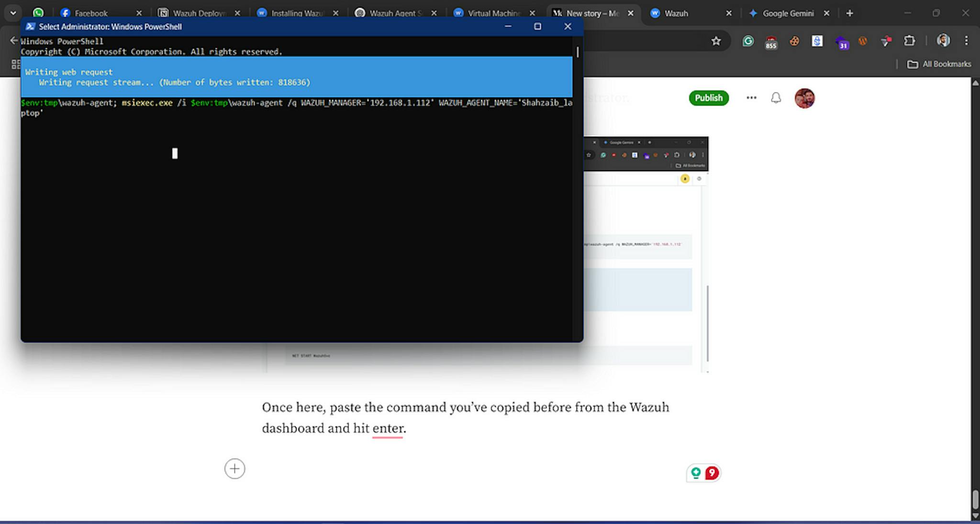Click the paragraph starting Once here, paste
The height and width of the screenshot is (524, 980).
coord(466,417)
